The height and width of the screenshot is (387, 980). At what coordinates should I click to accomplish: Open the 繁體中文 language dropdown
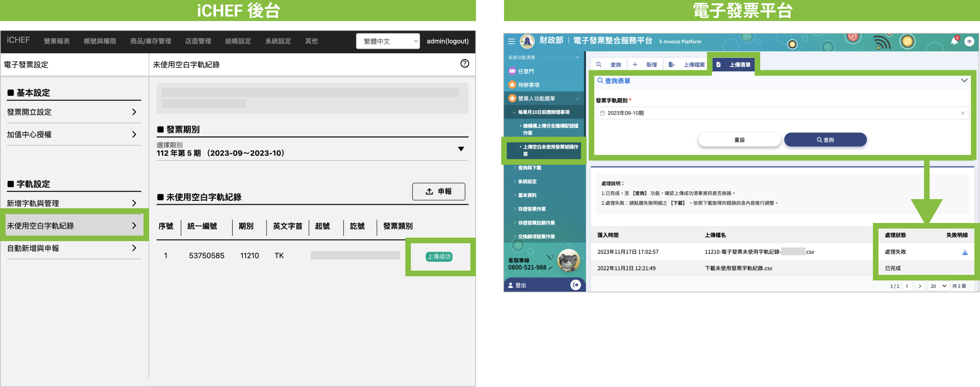coord(388,41)
